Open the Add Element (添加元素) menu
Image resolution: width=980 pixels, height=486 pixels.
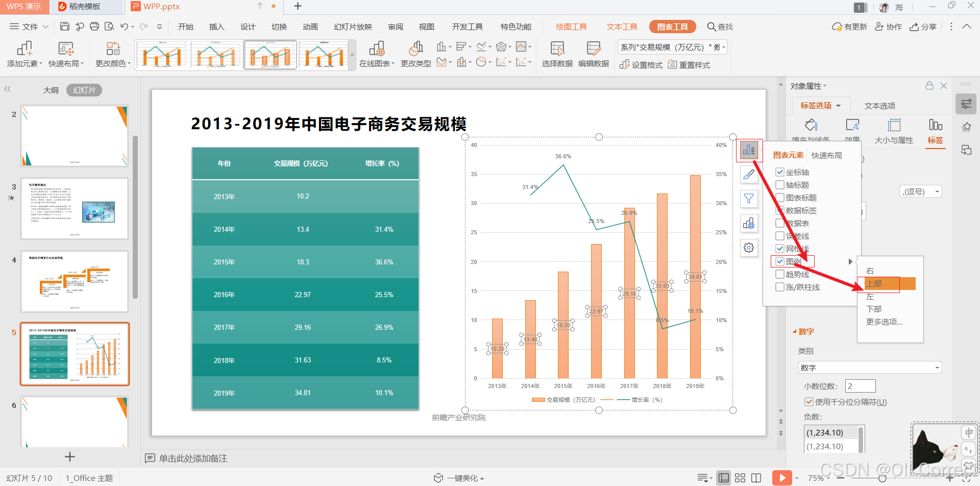(24, 55)
